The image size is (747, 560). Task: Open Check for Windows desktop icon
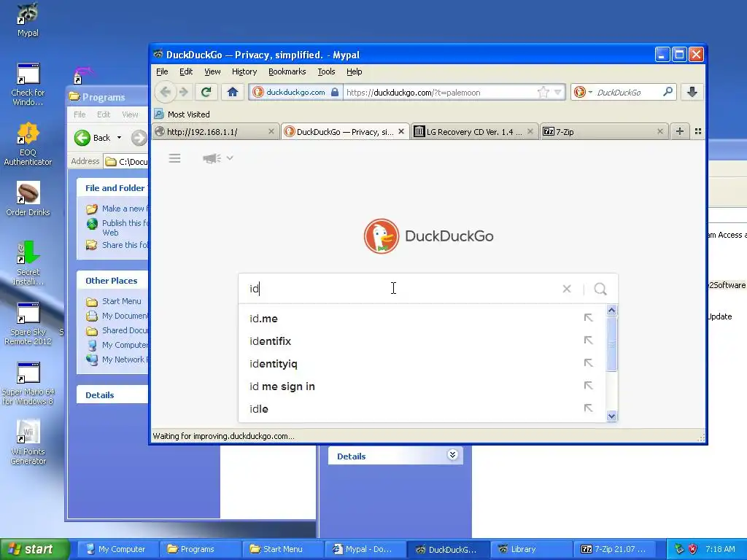(x=28, y=85)
